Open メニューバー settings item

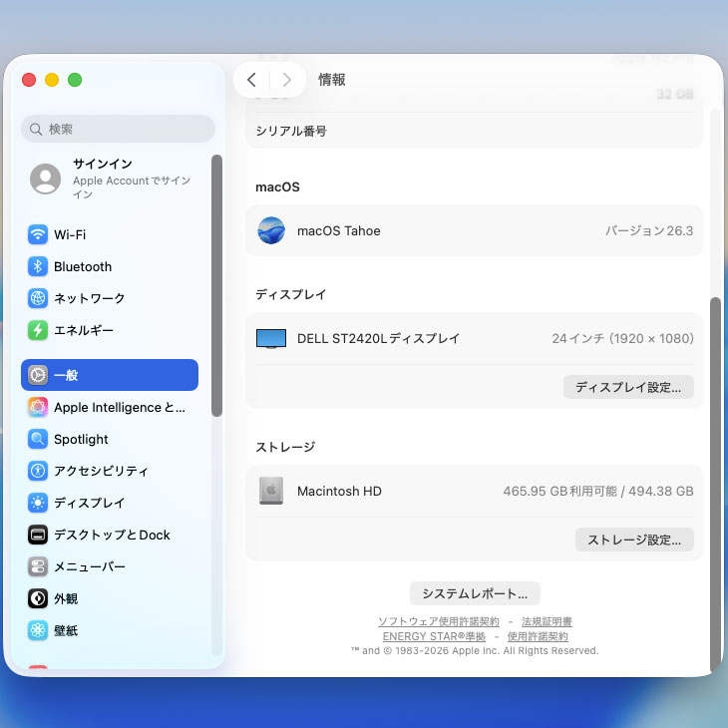pyautogui.click(x=90, y=566)
